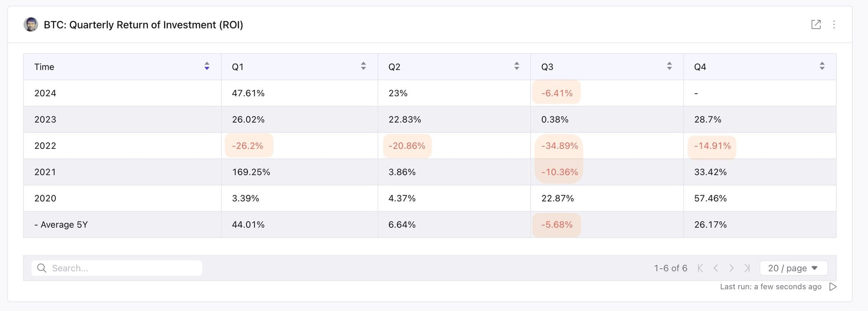Viewport: 868px width, 311px height.
Task: Select the Q3 column header
Action: 546,66
